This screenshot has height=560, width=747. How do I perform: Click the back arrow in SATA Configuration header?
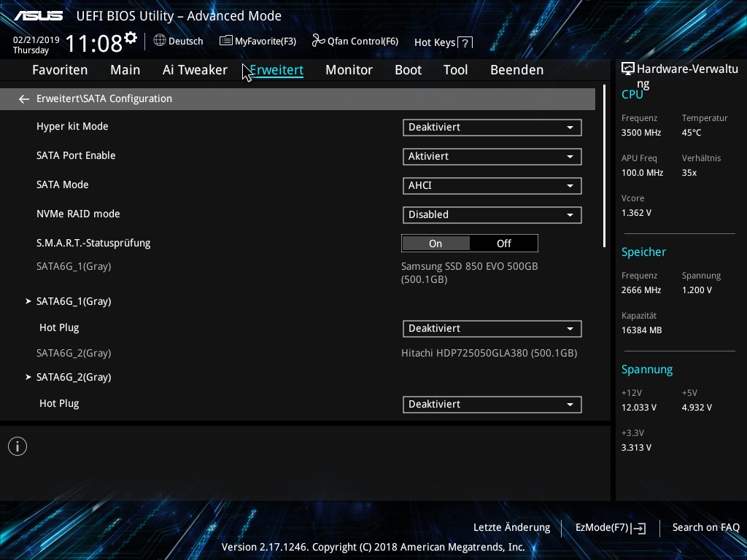tap(24, 99)
